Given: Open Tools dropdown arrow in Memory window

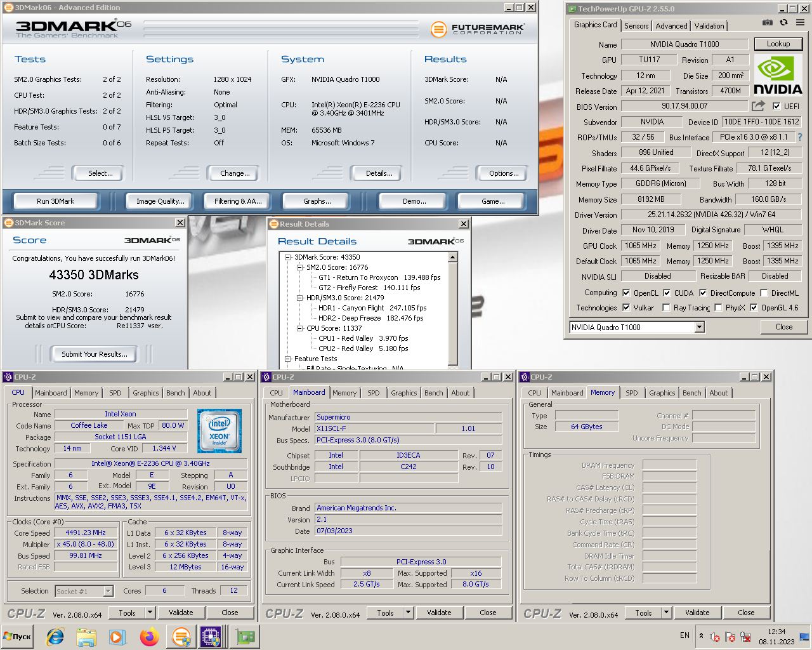Looking at the screenshot, I should click(666, 613).
